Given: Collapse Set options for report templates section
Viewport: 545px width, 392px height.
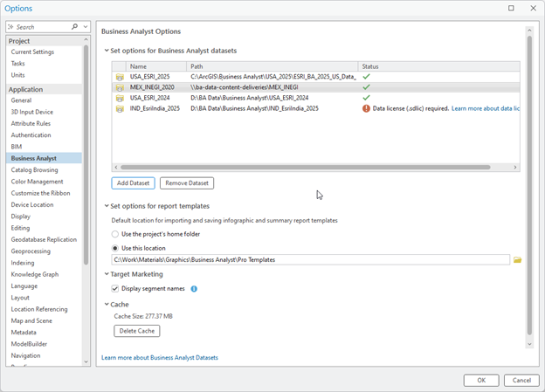Looking at the screenshot, I should click(107, 206).
